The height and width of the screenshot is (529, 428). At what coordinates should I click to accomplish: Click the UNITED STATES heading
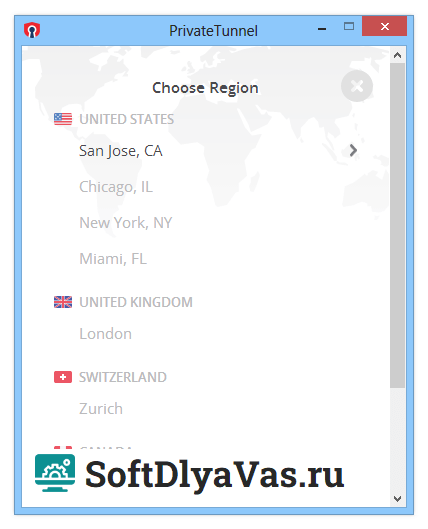click(126, 119)
